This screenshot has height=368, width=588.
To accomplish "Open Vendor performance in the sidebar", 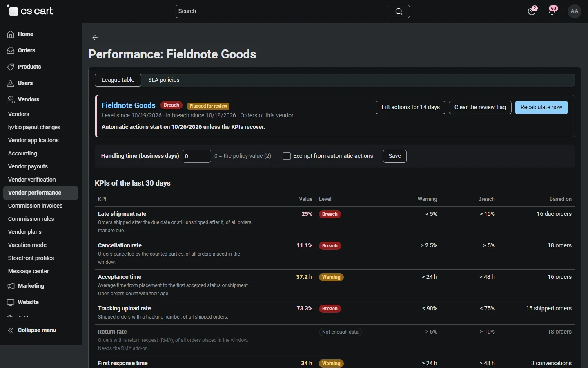I will [x=41, y=193].
